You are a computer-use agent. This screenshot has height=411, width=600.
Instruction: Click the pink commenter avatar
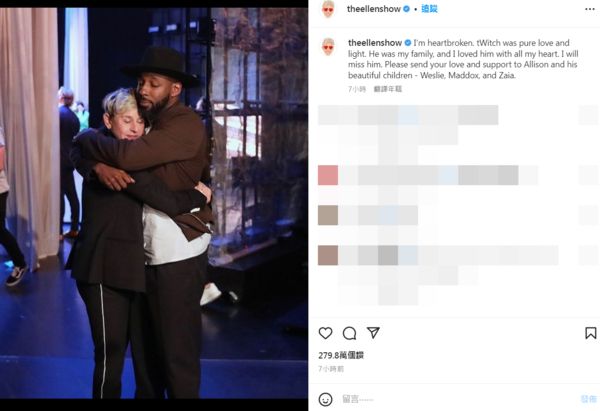(328, 175)
